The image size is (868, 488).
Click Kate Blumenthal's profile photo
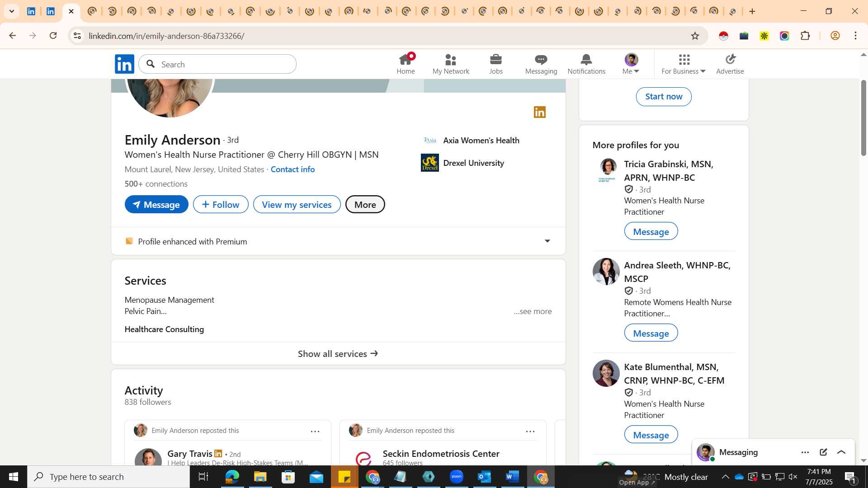point(606,373)
